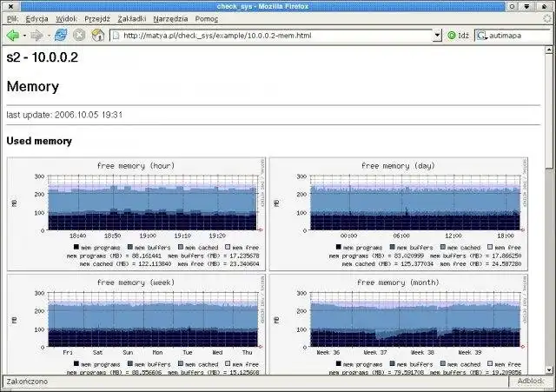Reload the page with refresh icon
556x392 pixels.
coord(61,35)
